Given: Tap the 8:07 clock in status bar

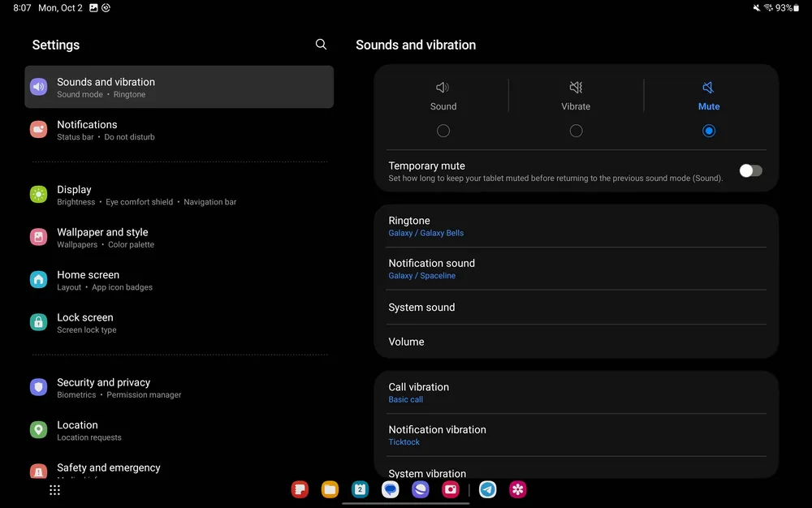Looking at the screenshot, I should coord(22,8).
